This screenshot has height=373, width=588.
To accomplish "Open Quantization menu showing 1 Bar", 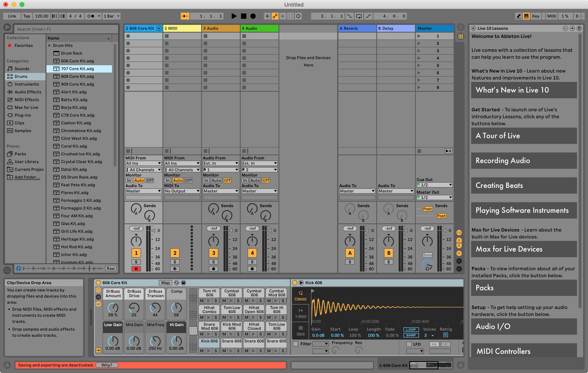I will 111,16.
